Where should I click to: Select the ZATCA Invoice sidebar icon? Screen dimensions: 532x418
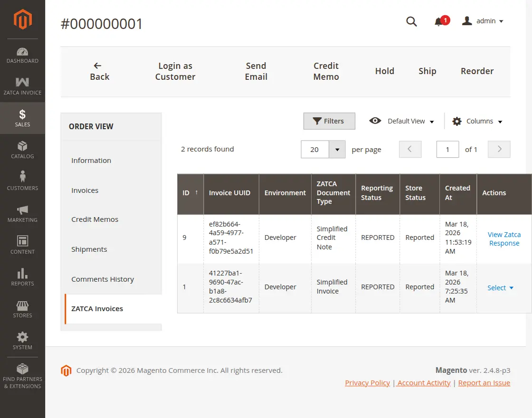pos(22,85)
